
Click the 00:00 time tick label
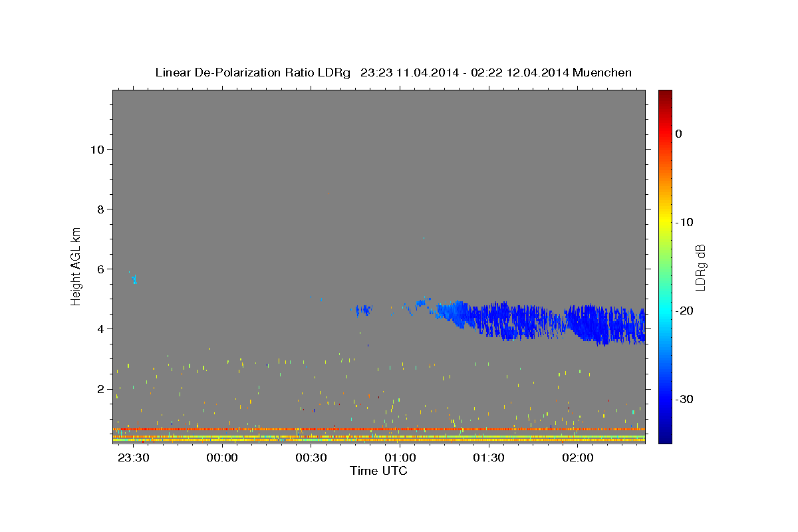tap(222, 458)
